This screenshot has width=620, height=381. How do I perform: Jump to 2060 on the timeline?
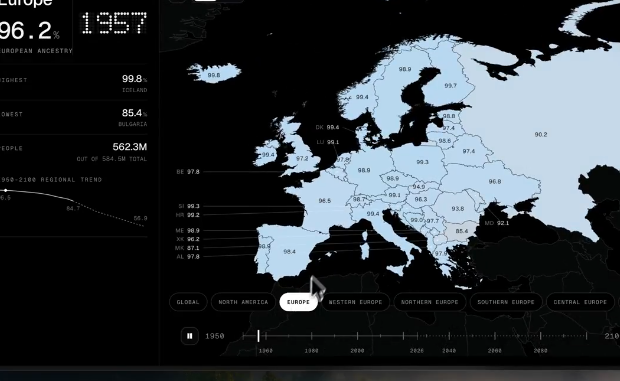pos(495,351)
